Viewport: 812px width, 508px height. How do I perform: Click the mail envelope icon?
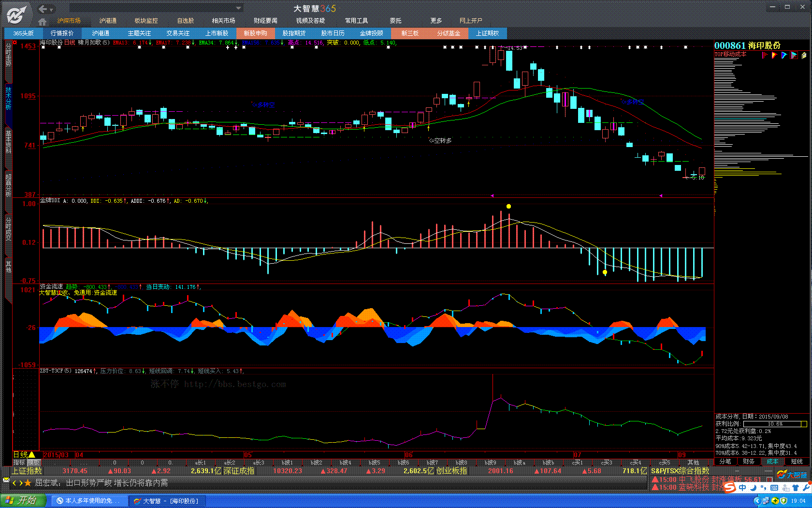(6, 480)
